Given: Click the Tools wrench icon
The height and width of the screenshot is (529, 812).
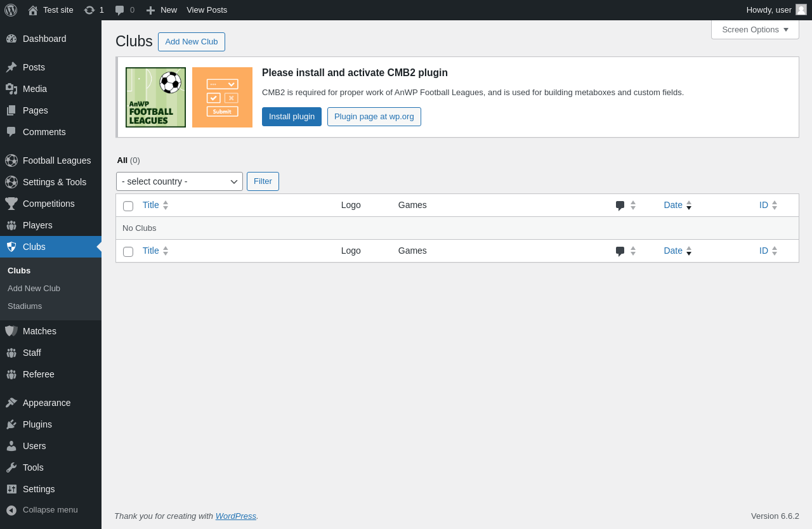Looking at the screenshot, I should (11, 467).
